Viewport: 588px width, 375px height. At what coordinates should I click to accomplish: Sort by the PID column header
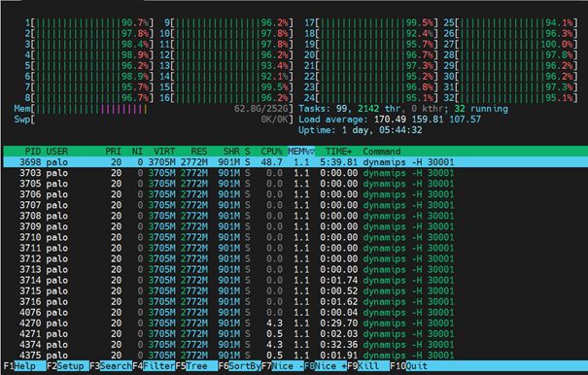pyautogui.click(x=33, y=152)
